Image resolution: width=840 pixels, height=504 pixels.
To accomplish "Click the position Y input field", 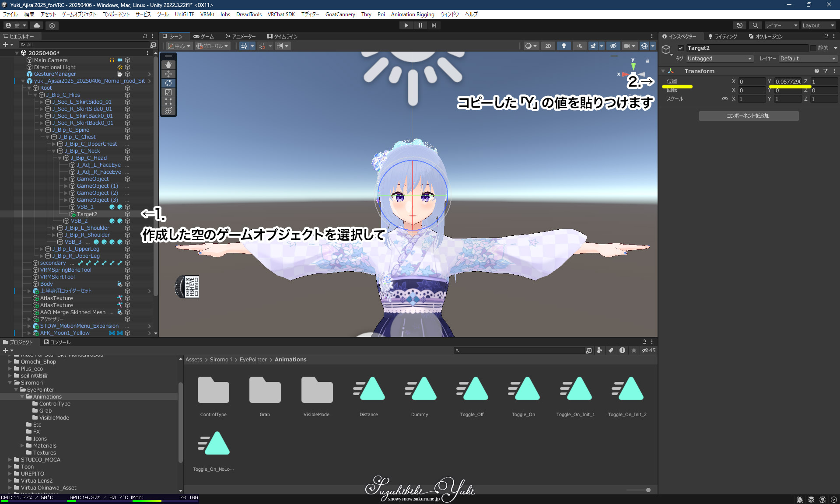I will click(x=787, y=81).
